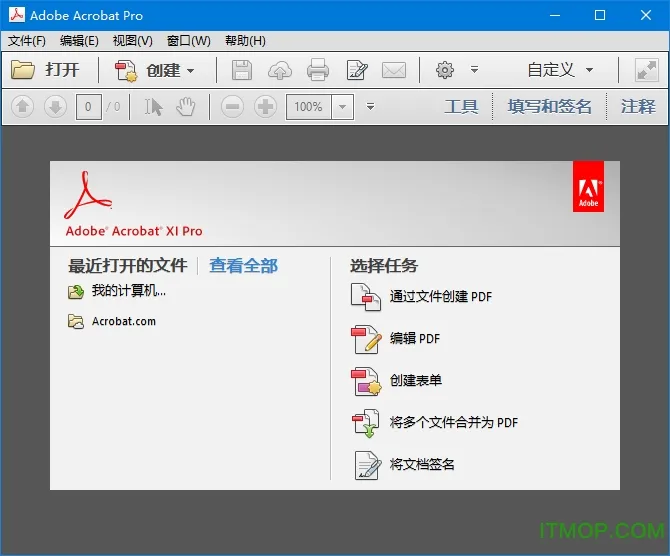This screenshot has width=670, height=556.
Task: Expand the 创建 dropdown arrow
Action: click(191, 71)
